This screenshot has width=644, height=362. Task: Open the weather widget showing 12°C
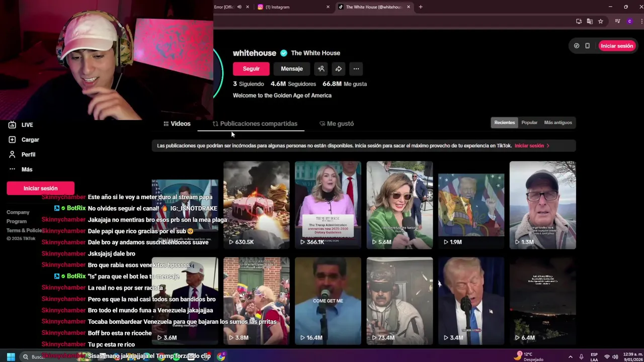coord(528,356)
